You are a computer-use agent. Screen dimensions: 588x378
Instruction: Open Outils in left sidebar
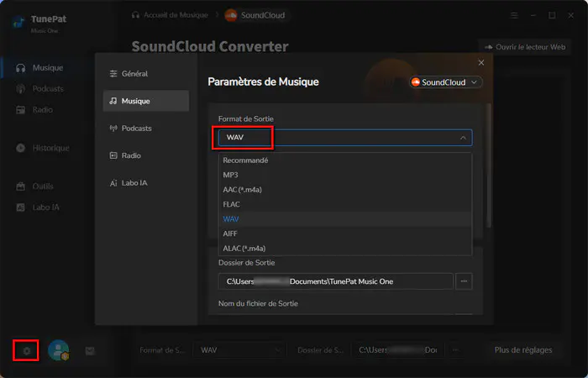click(x=35, y=186)
